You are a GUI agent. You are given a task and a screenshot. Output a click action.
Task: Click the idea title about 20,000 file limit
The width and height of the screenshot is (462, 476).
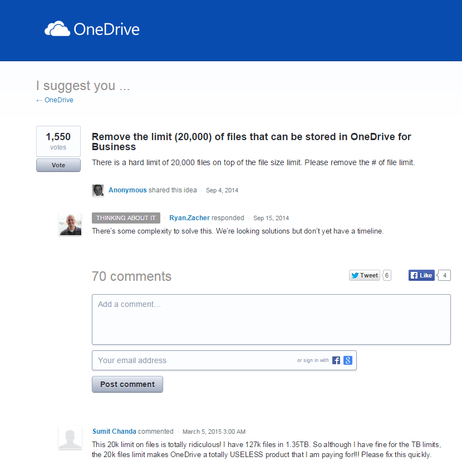(252, 141)
